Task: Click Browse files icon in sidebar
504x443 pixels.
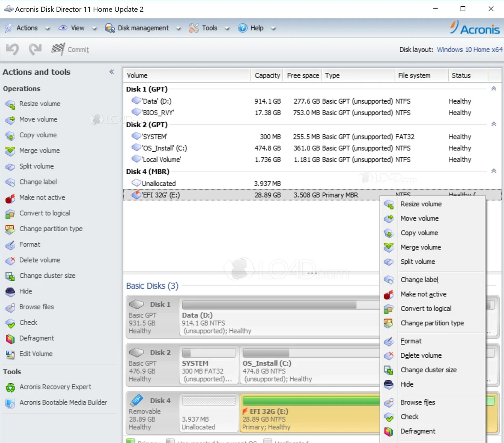Action: tap(10, 307)
